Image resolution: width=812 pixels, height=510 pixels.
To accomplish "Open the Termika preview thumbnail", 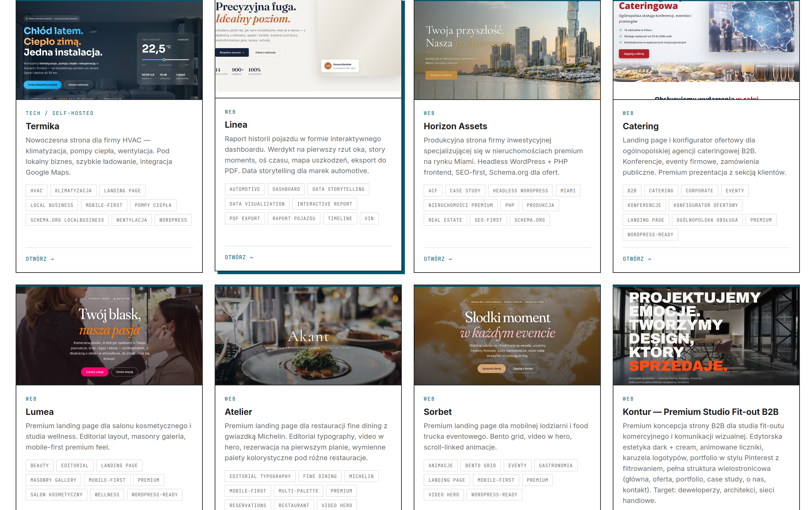I will click(x=109, y=50).
